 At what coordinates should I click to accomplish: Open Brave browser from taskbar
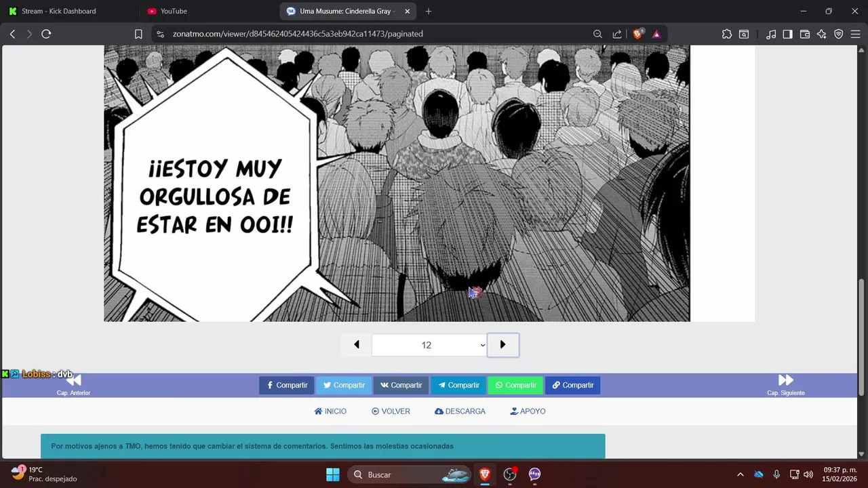(x=485, y=474)
